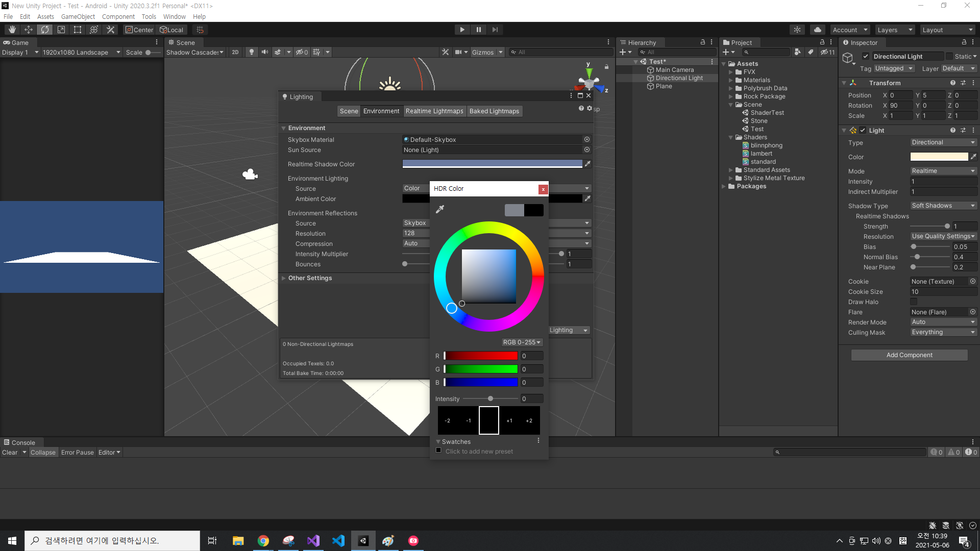This screenshot has height=551, width=980.
Task: Click the Add Component button
Action: click(x=909, y=355)
